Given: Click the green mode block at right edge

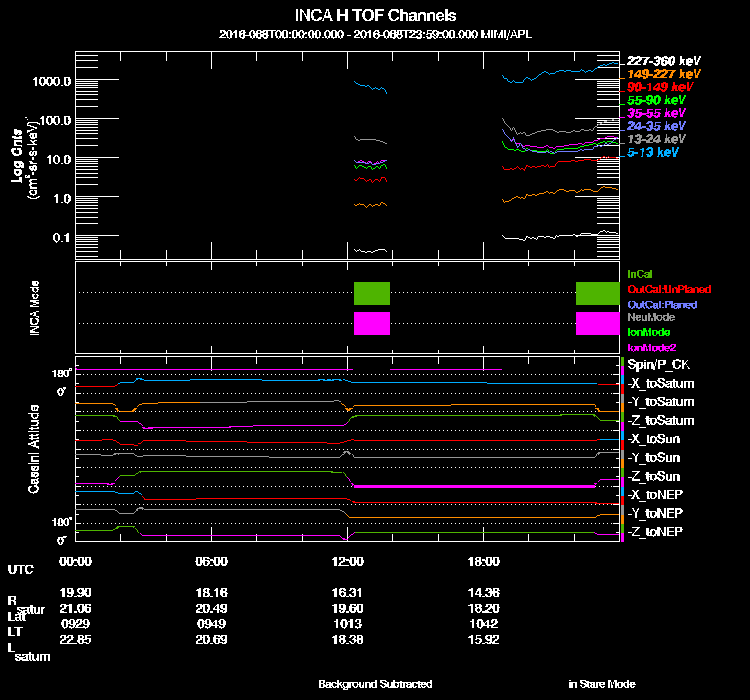Looking at the screenshot, I should click(x=598, y=293).
